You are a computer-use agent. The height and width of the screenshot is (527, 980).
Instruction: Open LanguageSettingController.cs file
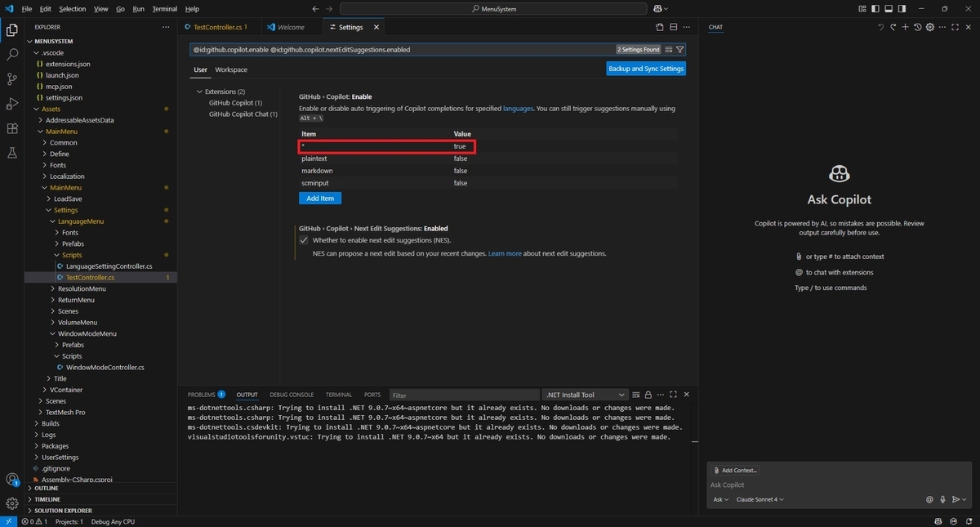[x=109, y=266]
